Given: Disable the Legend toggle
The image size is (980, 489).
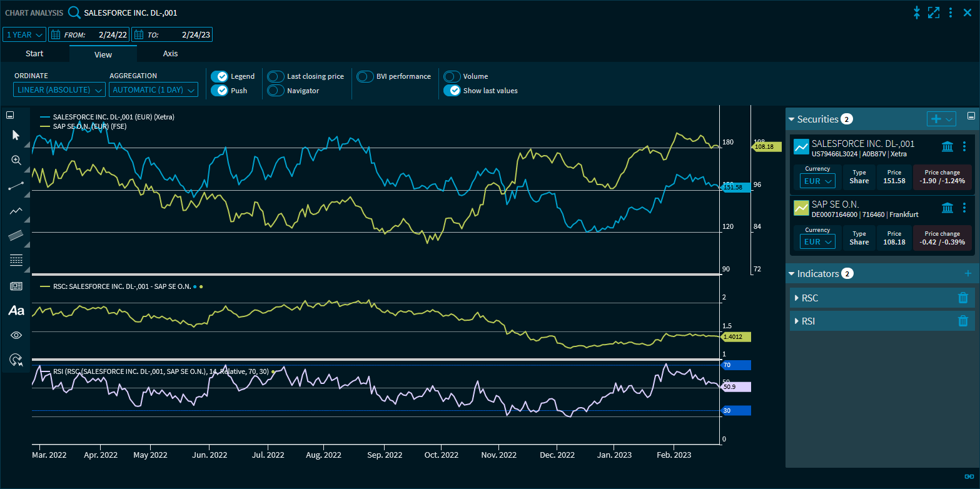Looking at the screenshot, I should [219, 76].
